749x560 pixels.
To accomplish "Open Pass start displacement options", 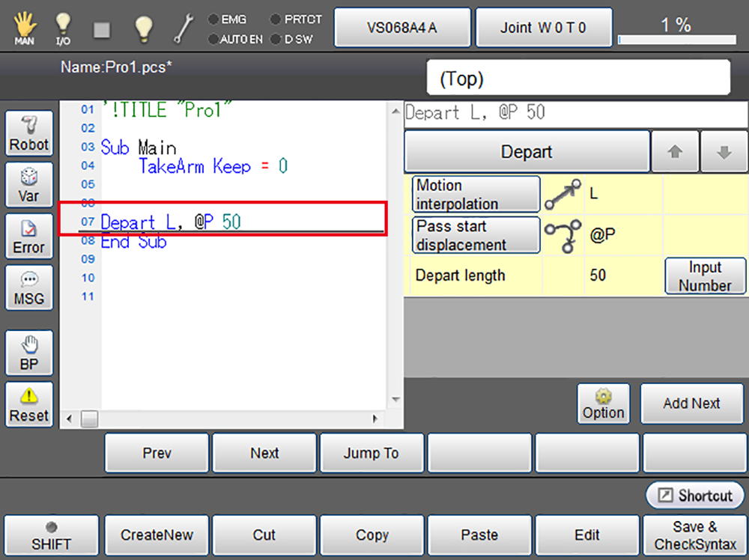I will coord(476,235).
